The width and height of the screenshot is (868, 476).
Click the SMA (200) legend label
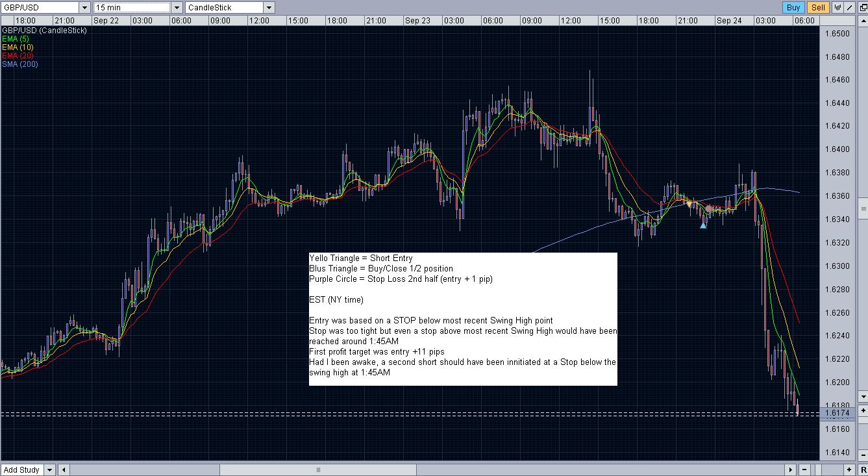pos(19,64)
